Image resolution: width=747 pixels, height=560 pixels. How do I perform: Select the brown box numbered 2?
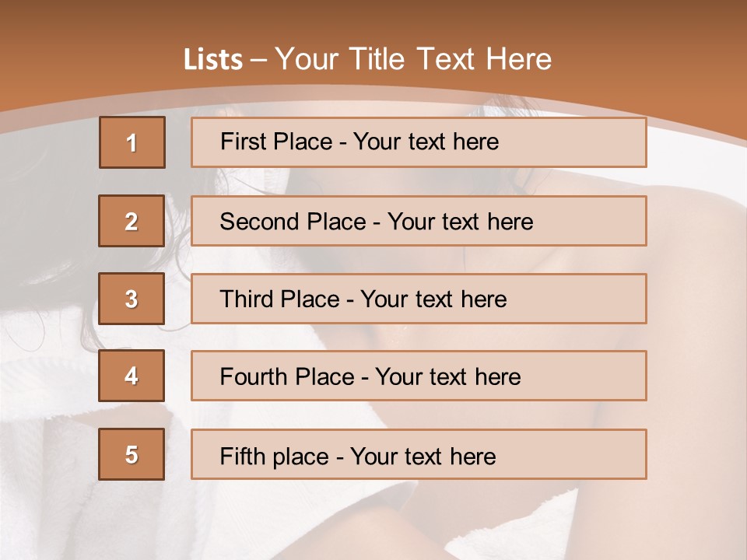132,221
